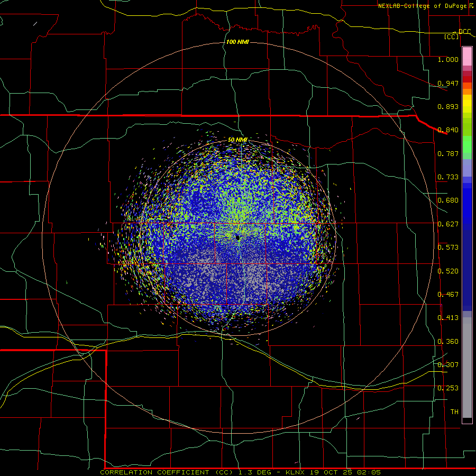Click the "KLNX" radar site identifier

pyautogui.click(x=295, y=472)
